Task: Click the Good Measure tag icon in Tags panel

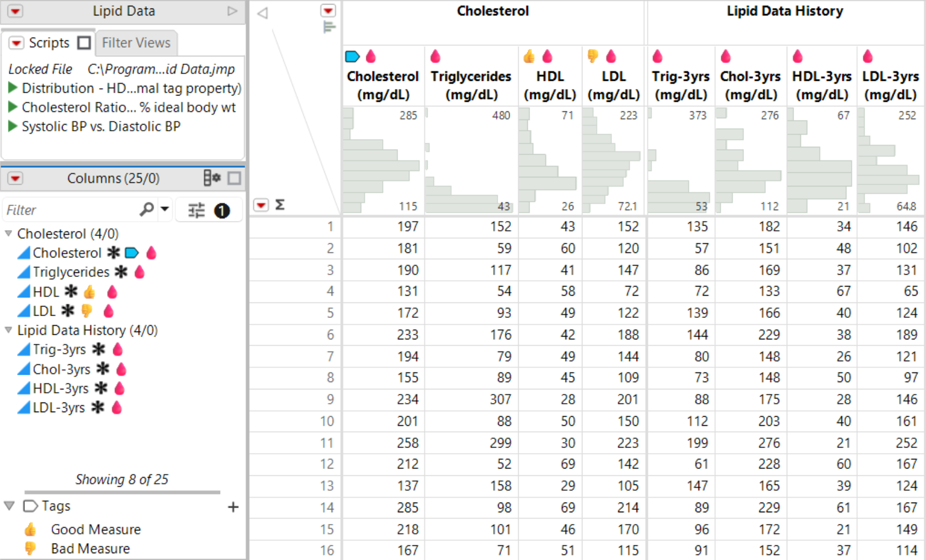Action: pyautogui.click(x=32, y=529)
